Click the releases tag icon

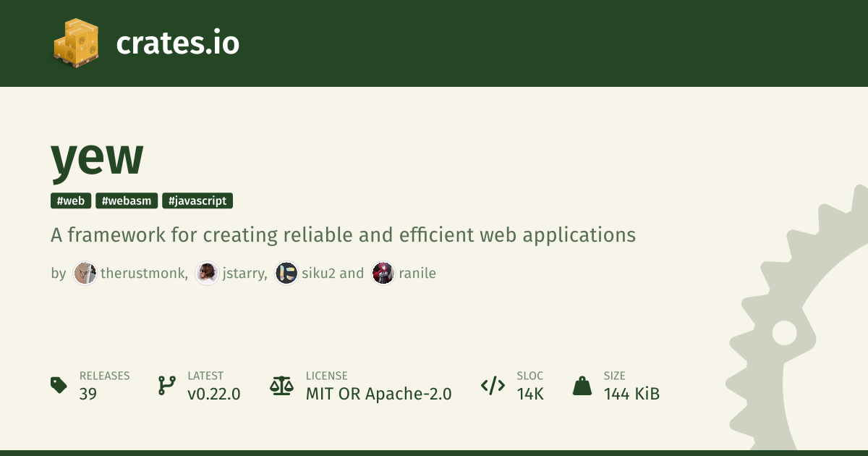click(x=59, y=385)
